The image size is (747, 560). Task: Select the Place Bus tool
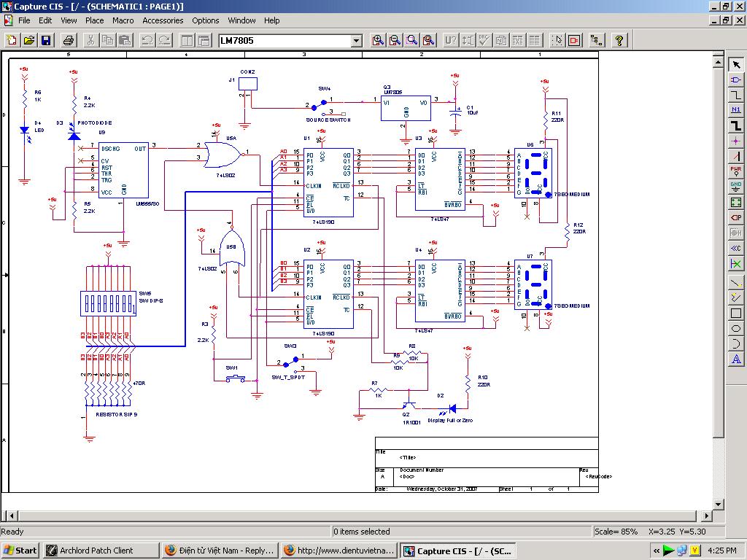(x=735, y=125)
